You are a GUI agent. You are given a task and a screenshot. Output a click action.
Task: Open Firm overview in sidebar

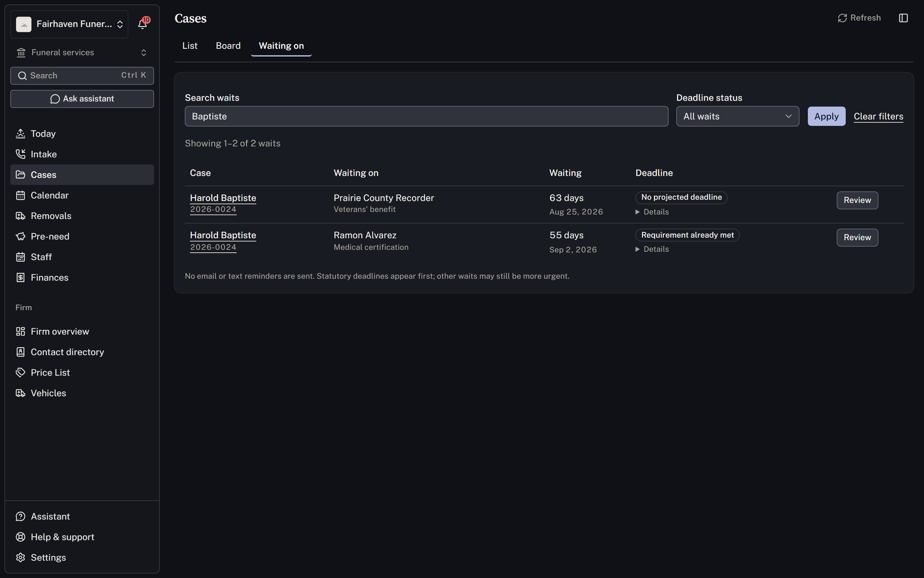82,331
